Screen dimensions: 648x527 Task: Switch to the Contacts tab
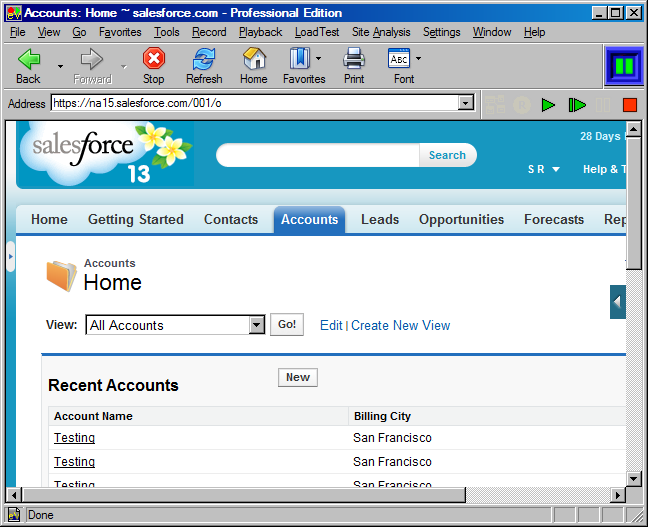(x=231, y=219)
